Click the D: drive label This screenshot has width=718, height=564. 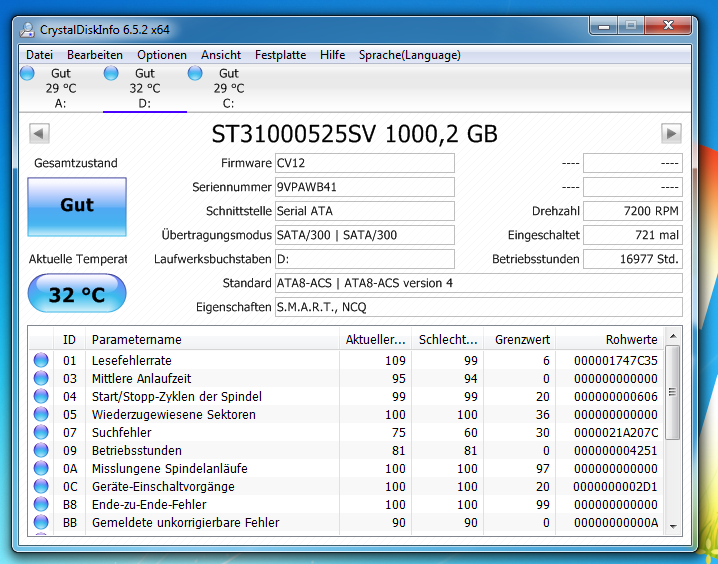(x=144, y=103)
